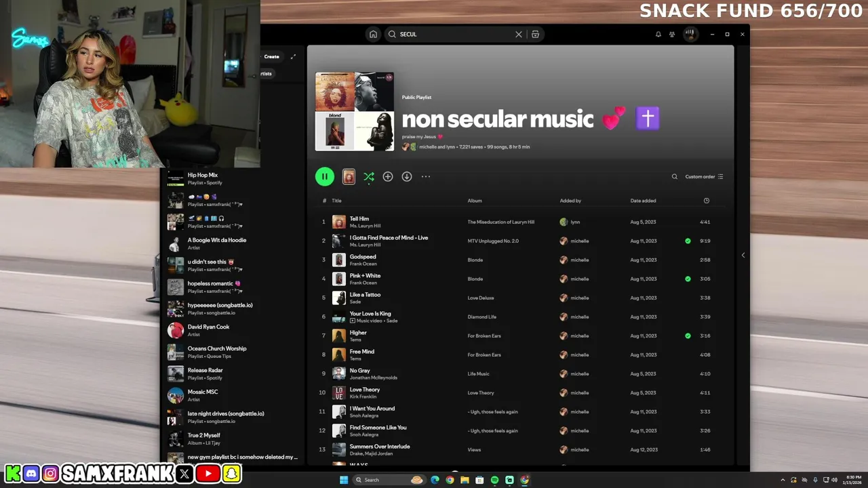The height and width of the screenshot is (488, 868).
Task: Click the Create button in Your Library
Action: click(271, 56)
